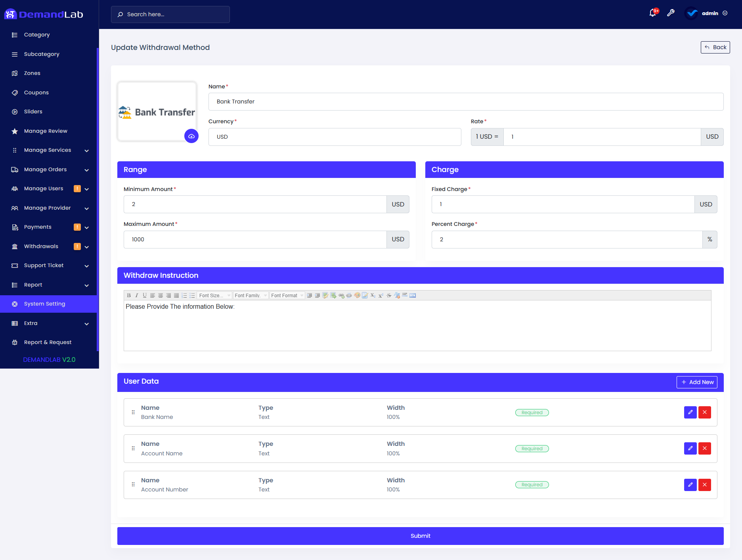Open System Setting from the sidebar
The image size is (742, 560).
[44, 304]
